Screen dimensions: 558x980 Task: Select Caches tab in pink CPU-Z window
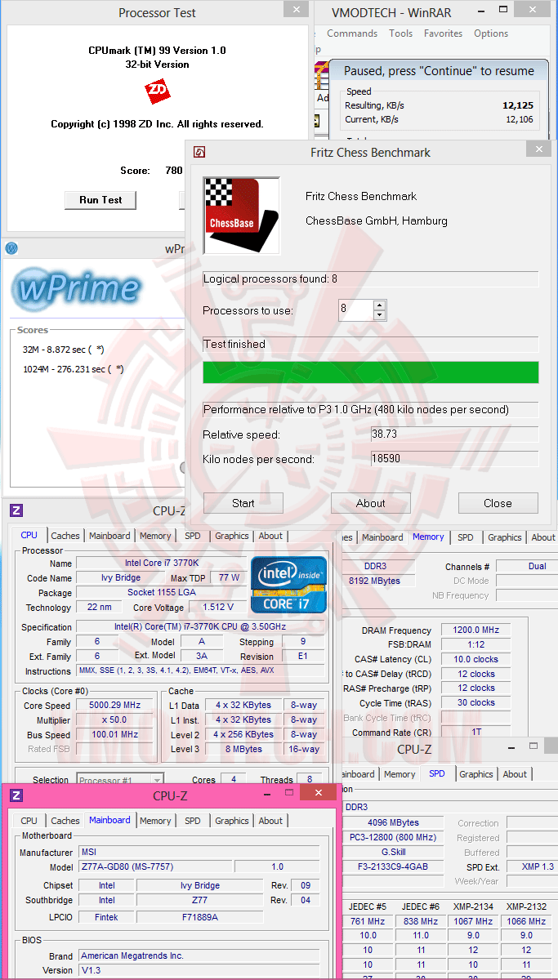(x=65, y=821)
